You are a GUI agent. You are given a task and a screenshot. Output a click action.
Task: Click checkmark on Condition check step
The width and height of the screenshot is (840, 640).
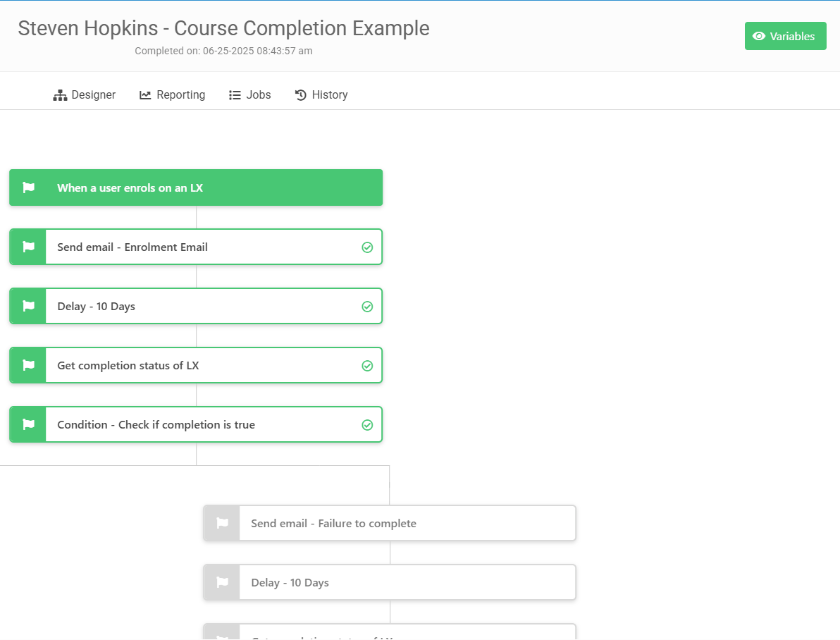[x=368, y=425]
